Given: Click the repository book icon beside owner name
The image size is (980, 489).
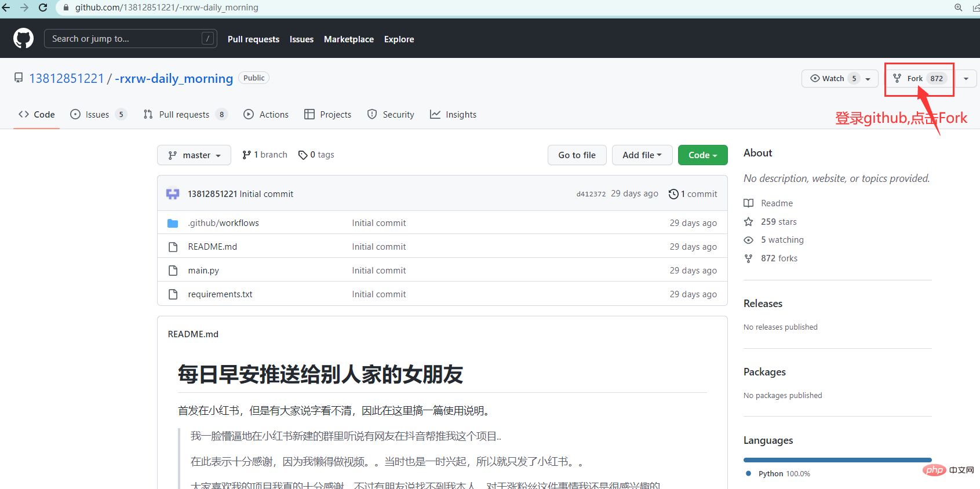Looking at the screenshot, I should (x=19, y=78).
